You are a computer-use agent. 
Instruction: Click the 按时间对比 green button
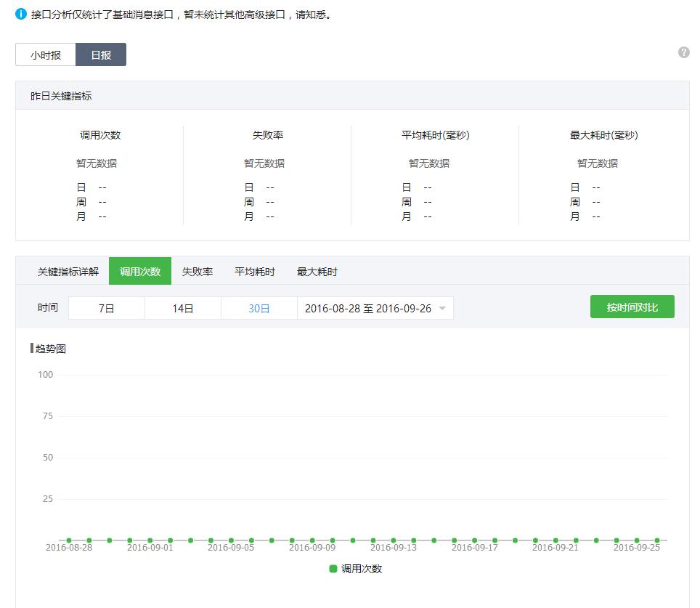click(631, 306)
